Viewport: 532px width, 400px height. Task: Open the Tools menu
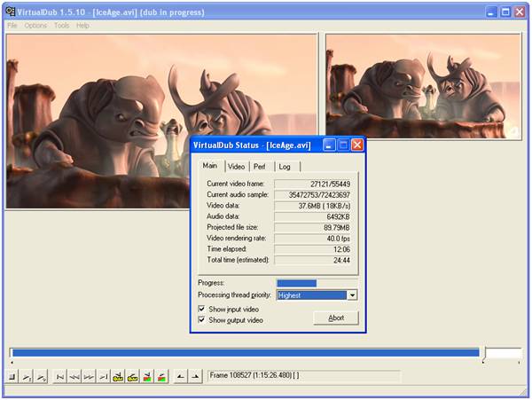(61, 26)
